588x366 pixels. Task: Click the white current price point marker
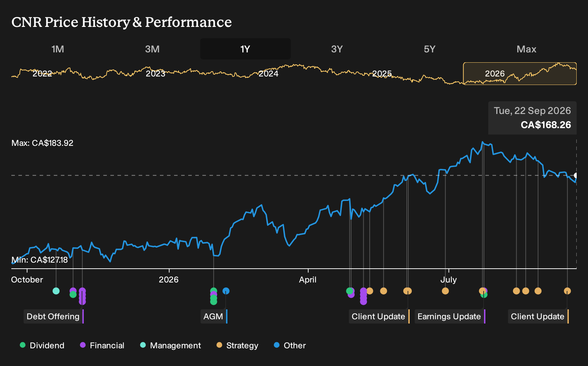576,176
